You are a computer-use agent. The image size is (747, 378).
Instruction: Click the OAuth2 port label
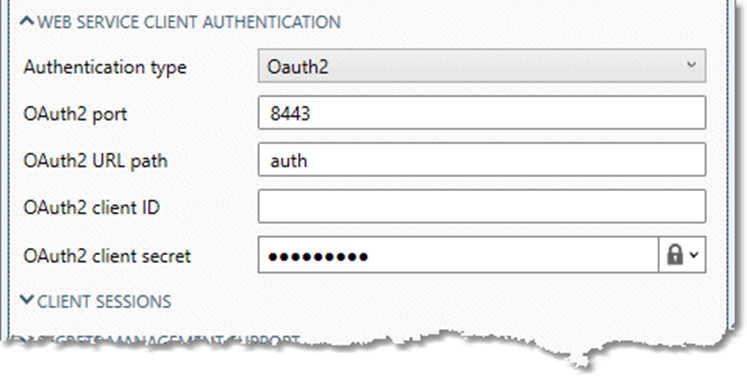[x=75, y=114]
